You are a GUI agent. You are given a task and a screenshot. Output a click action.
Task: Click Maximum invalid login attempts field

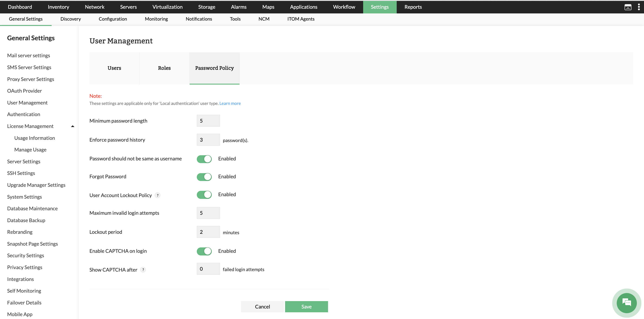point(208,213)
